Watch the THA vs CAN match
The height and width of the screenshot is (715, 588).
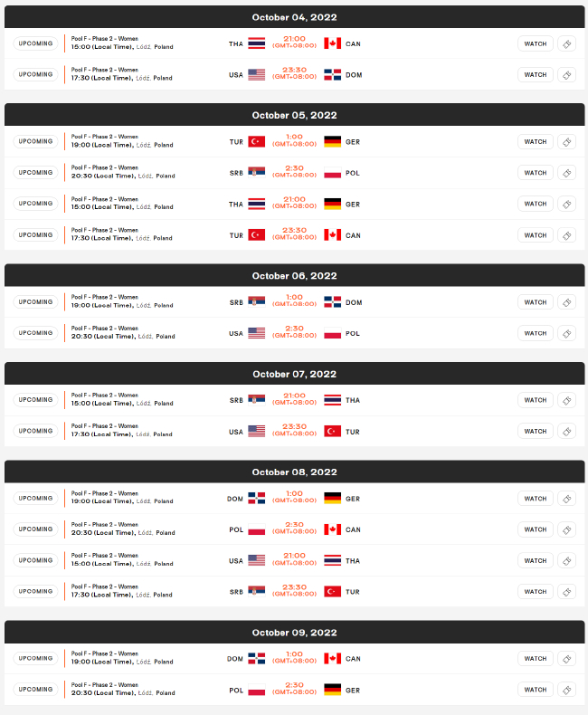click(536, 43)
